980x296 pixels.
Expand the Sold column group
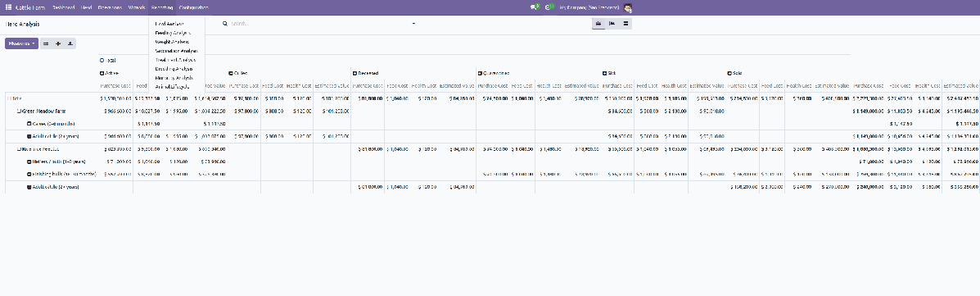coord(734,73)
